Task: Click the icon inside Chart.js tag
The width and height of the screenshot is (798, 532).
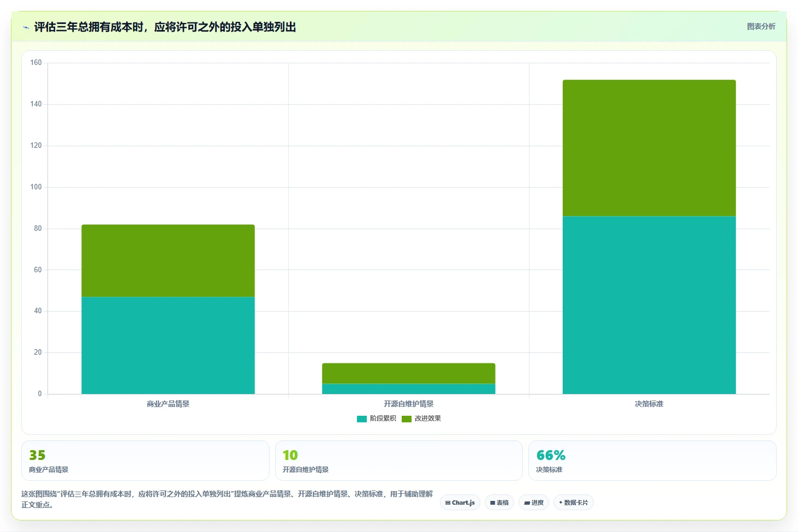Action: (x=448, y=503)
